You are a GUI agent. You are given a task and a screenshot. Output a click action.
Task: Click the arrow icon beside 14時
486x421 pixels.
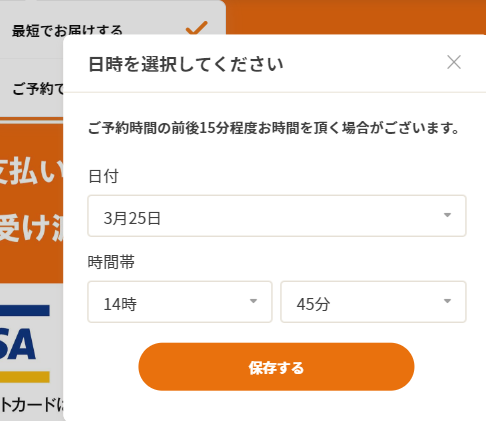point(253,301)
